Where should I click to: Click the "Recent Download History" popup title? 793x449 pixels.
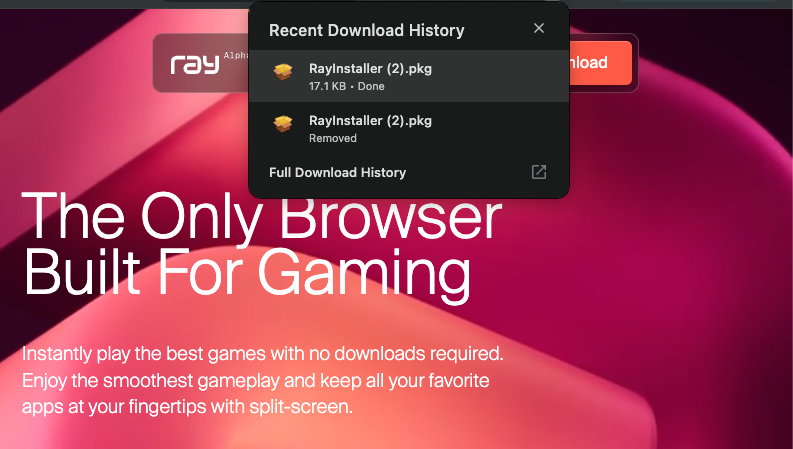coord(367,30)
